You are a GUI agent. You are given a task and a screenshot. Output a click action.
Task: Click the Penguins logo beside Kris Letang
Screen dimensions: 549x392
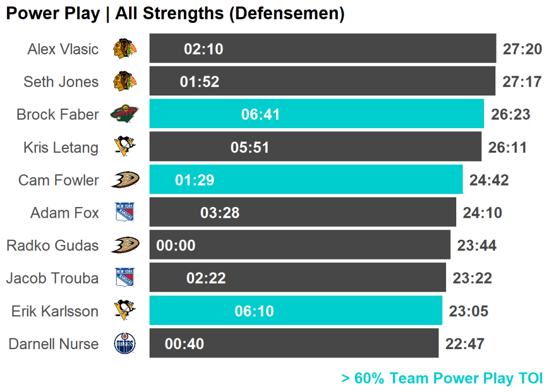tap(124, 147)
